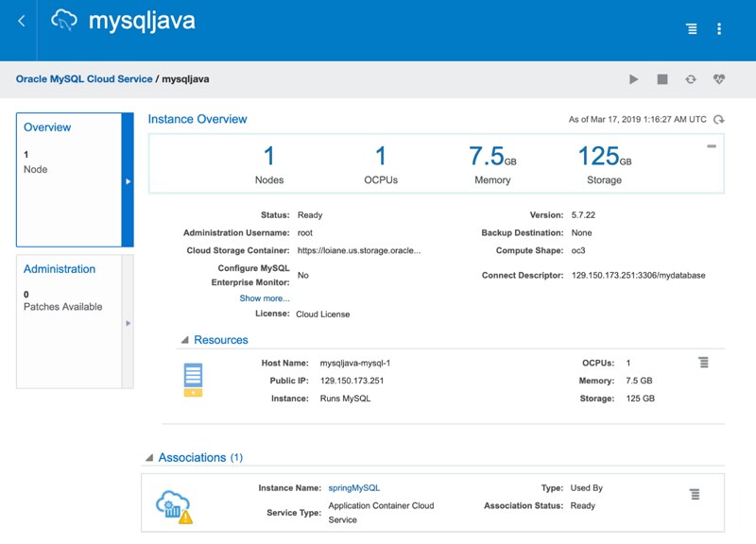Click the Resources section heading

(221, 340)
